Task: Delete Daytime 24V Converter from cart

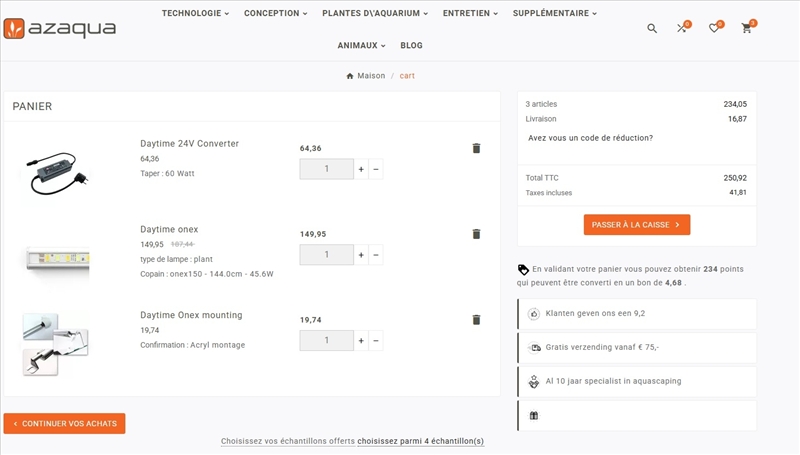Action: 476,148
